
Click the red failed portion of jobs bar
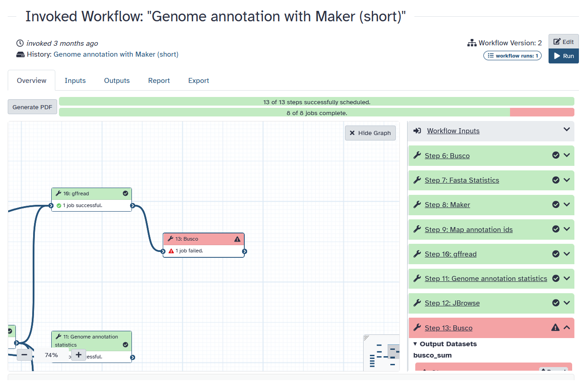[x=542, y=112]
